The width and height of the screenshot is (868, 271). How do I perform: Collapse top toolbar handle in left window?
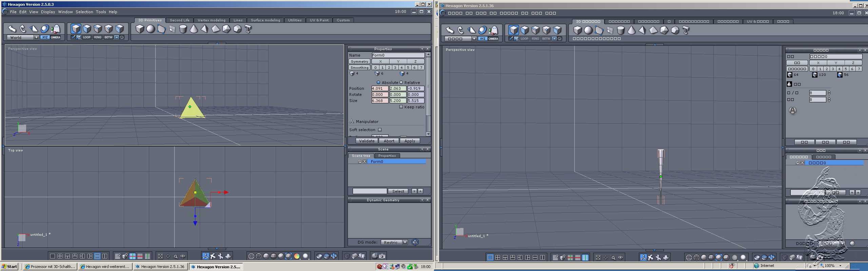217,43
